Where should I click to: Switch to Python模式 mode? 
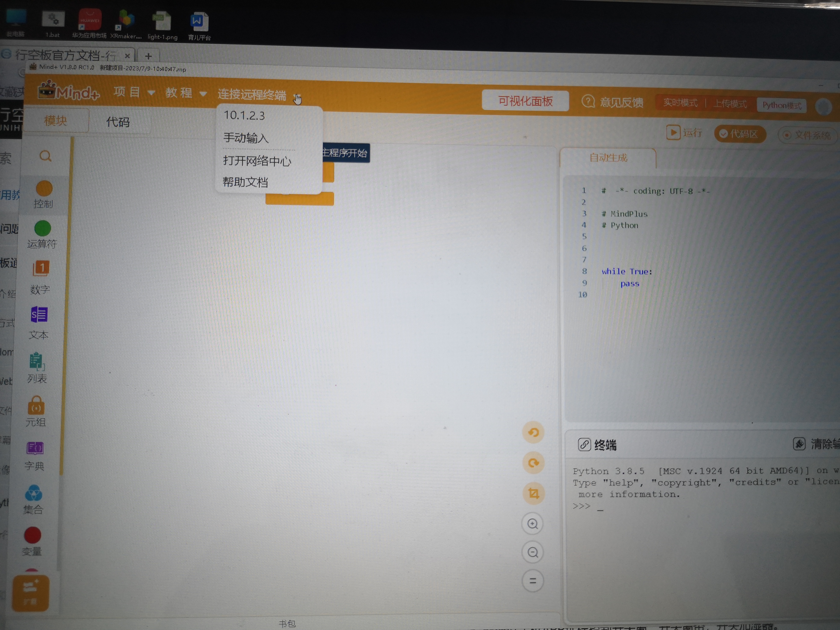point(782,105)
